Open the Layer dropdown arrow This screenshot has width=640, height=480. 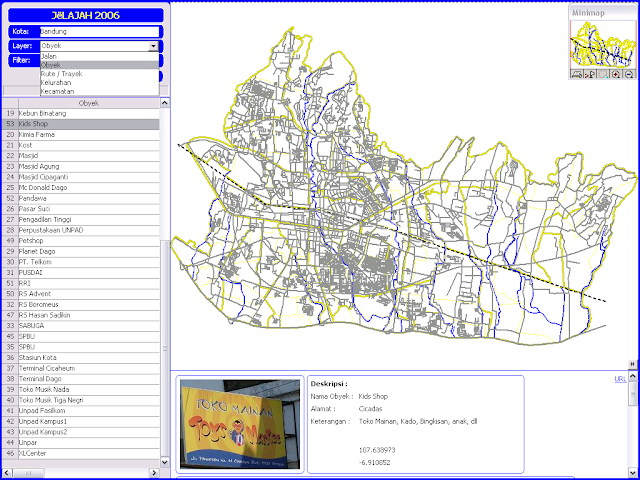(x=153, y=46)
